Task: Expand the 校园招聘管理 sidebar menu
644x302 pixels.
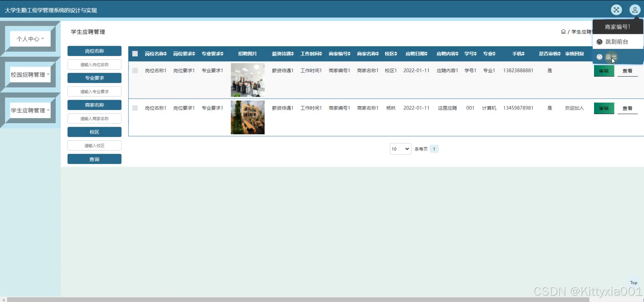Action: 30,74
